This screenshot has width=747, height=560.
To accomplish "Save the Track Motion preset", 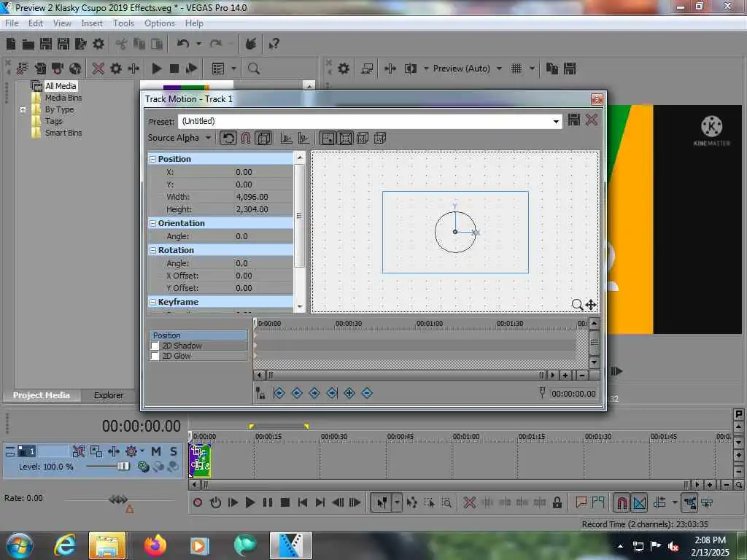I will click(573, 120).
